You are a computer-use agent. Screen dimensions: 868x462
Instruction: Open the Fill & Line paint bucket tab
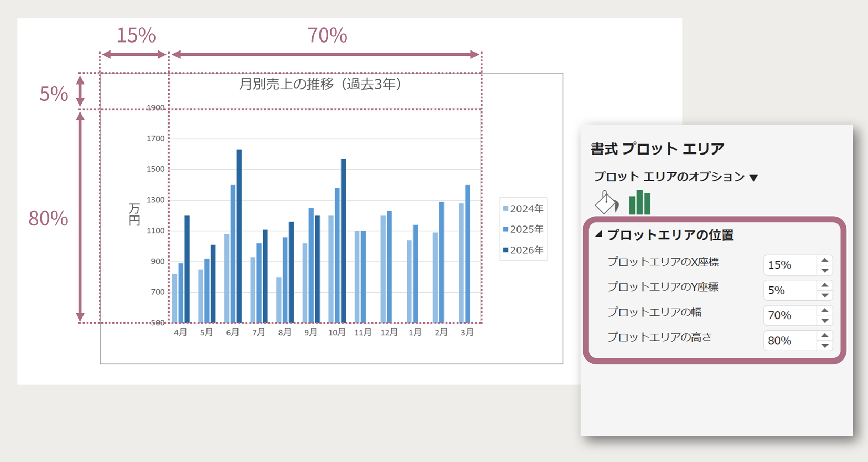[607, 202]
